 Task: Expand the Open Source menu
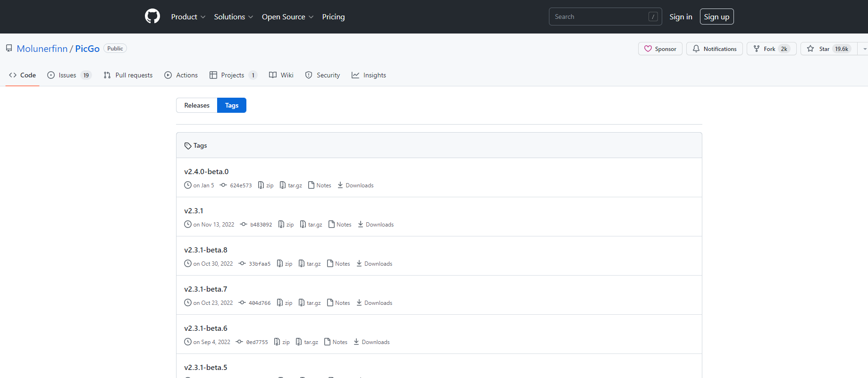[x=287, y=17]
